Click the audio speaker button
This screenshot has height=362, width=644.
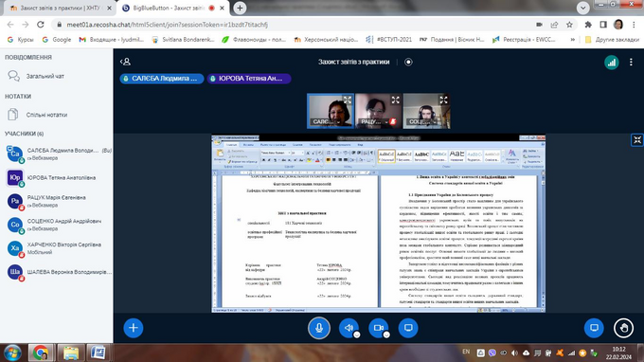(349, 328)
